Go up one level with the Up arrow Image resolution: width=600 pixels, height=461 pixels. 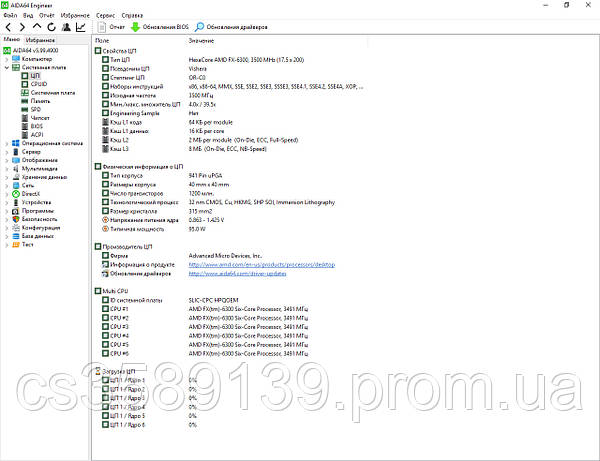click(37, 26)
